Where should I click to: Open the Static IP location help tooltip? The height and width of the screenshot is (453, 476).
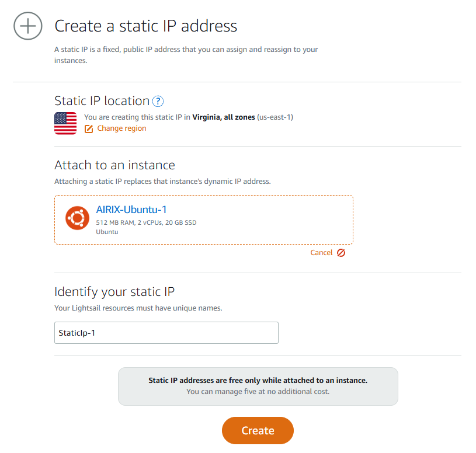(x=157, y=101)
